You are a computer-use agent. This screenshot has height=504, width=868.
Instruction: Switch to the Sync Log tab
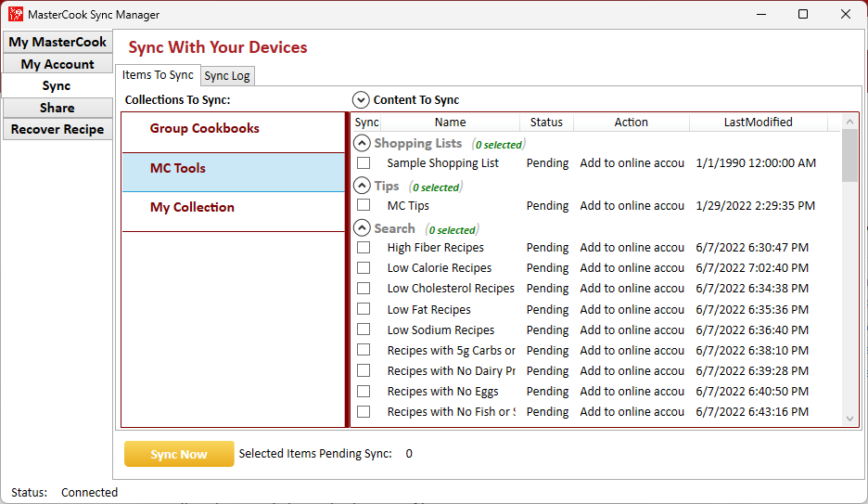(x=227, y=76)
